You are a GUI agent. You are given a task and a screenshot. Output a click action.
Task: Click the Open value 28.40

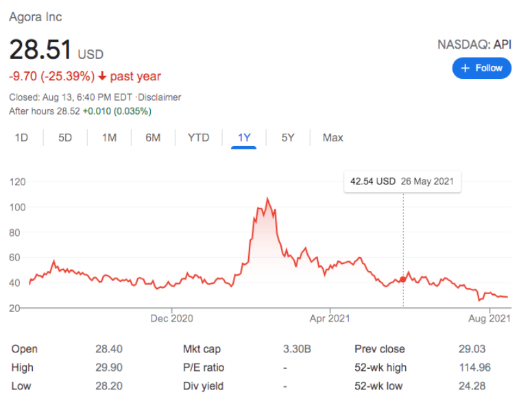pyautogui.click(x=109, y=349)
